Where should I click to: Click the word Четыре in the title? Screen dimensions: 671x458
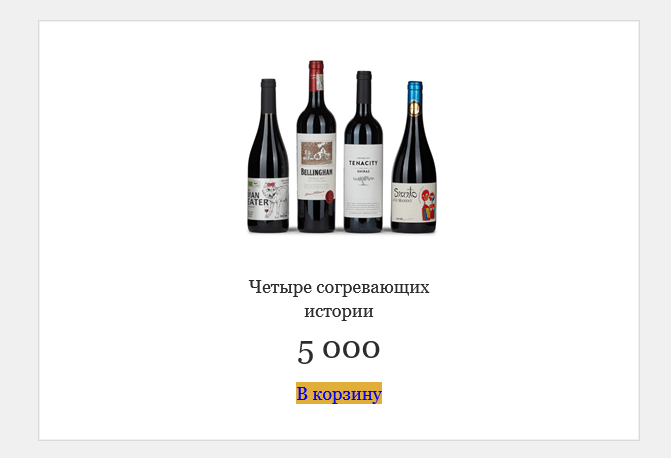click(280, 287)
